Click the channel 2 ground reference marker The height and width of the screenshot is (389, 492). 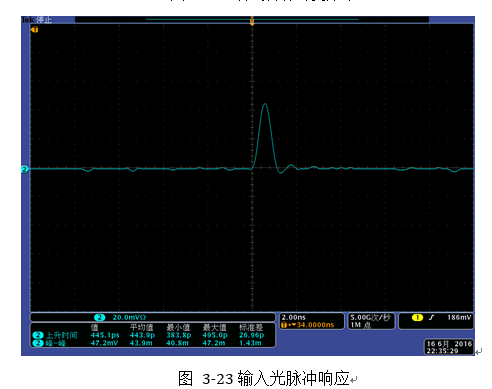click(x=25, y=169)
